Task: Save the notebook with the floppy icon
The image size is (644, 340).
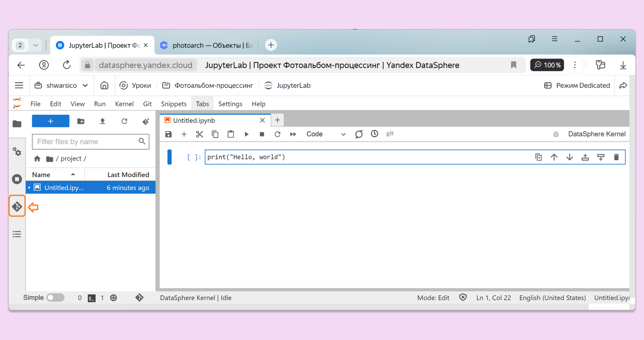Action: coord(169,134)
